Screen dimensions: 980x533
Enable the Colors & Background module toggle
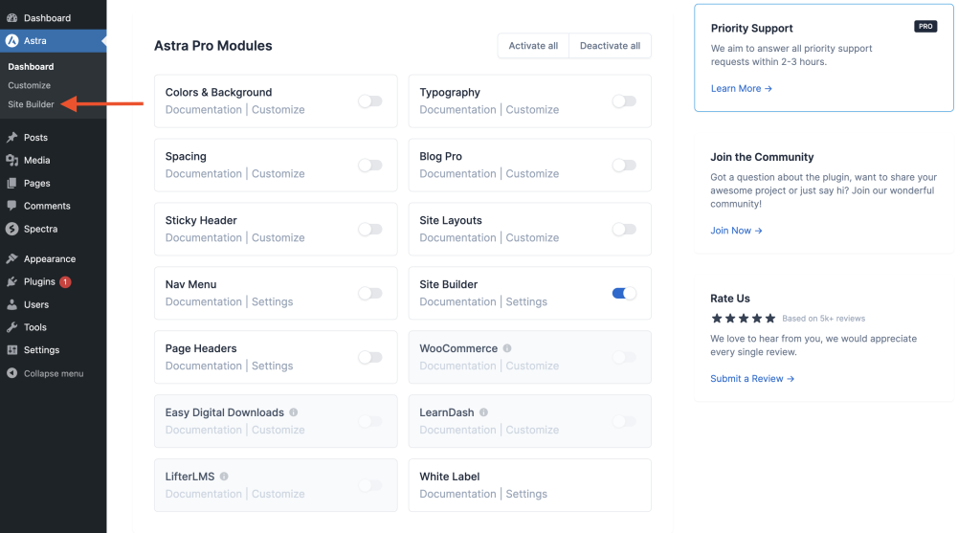coord(370,101)
